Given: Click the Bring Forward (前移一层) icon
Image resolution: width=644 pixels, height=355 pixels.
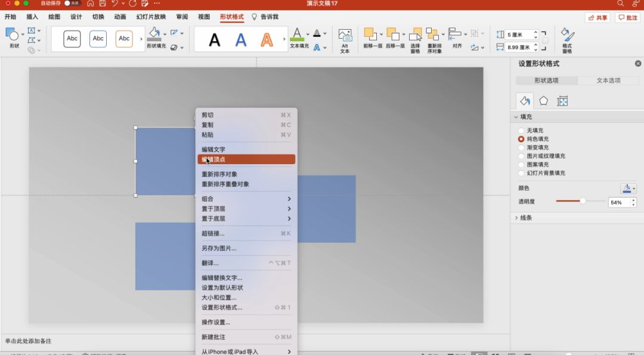Looking at the screenshot, I should click(370, 35).
